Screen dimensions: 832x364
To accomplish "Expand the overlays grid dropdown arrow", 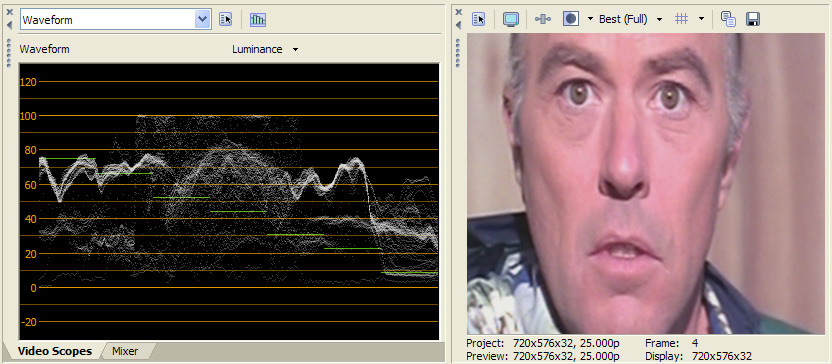I will [701, 19].
